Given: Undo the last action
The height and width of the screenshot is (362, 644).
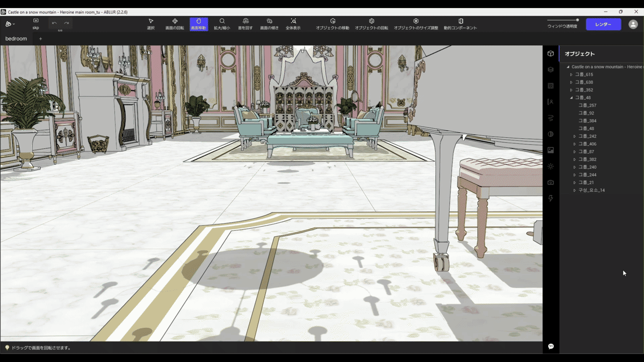Looking at the screenshot, I should (x=54, y=23).
